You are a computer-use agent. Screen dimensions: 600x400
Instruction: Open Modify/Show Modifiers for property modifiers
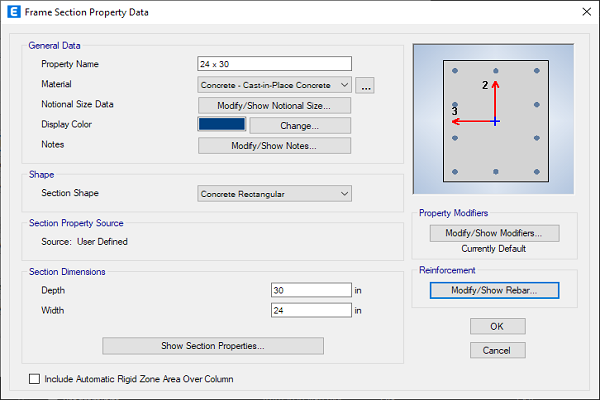tap(494, 233)
